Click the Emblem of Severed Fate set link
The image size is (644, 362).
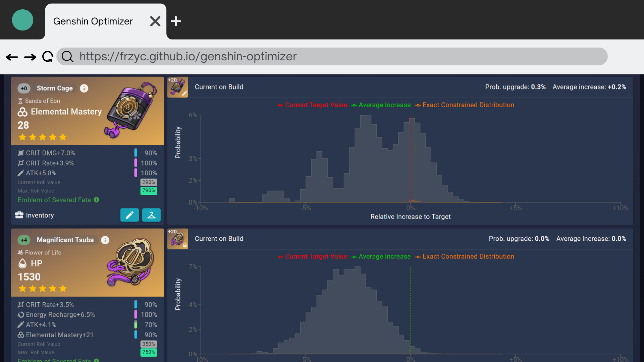[x=54, y=200]
